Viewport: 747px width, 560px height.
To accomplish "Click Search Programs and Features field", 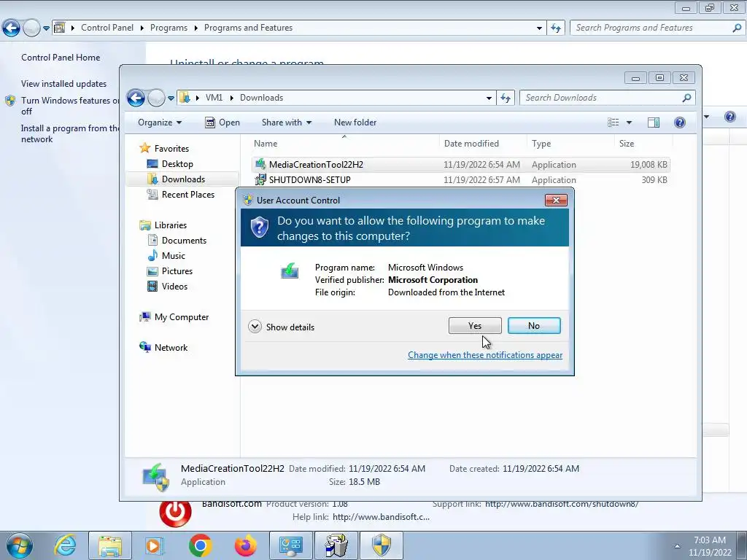I will click(x=657, y=28).
